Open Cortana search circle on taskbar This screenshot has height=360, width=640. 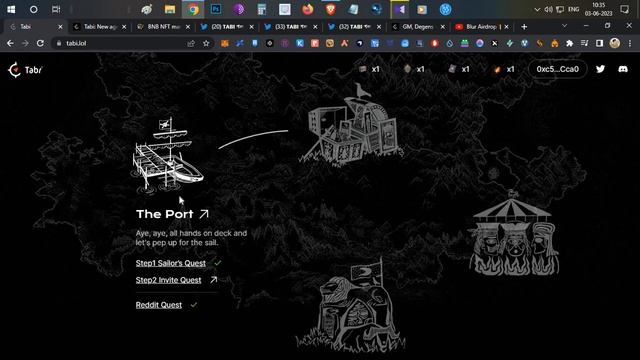pos(33,9)
